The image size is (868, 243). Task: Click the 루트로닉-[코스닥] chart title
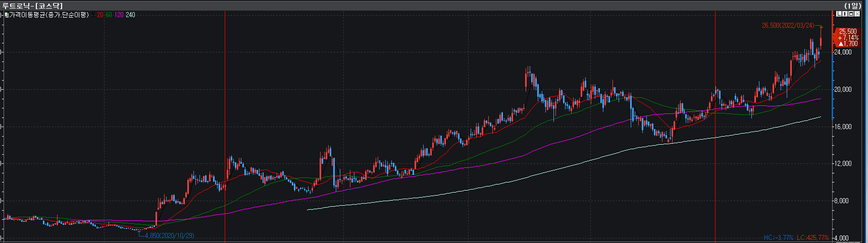(32, 5)
